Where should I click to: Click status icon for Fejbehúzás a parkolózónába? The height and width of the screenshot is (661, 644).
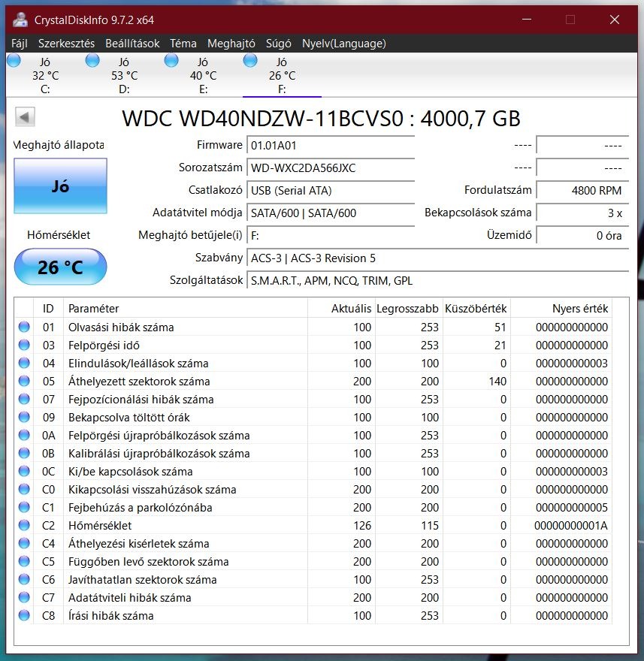click(x=24, y=507)
